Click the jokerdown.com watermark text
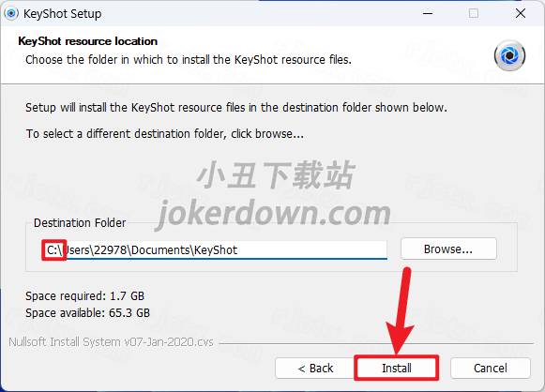Screen dimensions: 545x392 pos(273,214)
